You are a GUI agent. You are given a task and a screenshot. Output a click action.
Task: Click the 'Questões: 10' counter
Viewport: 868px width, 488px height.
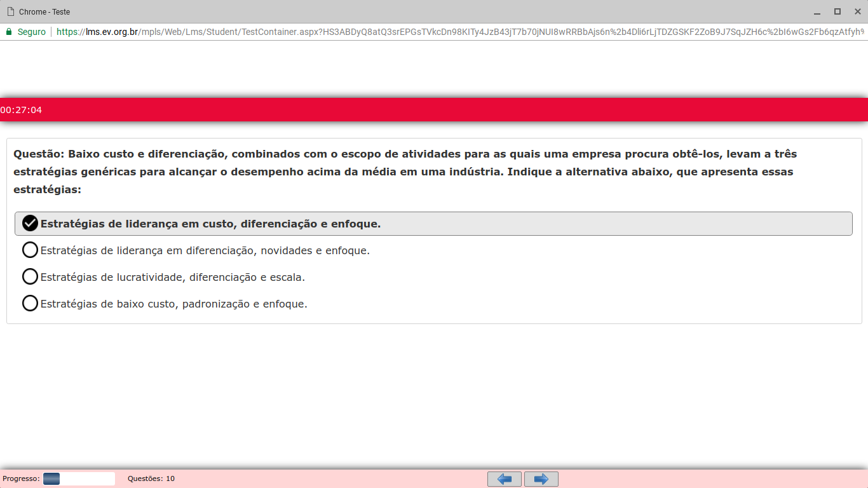(151, 478)
